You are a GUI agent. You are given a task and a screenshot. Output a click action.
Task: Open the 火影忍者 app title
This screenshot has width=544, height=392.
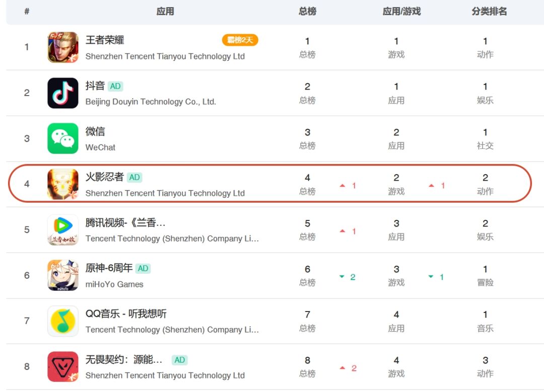(105, 177)
